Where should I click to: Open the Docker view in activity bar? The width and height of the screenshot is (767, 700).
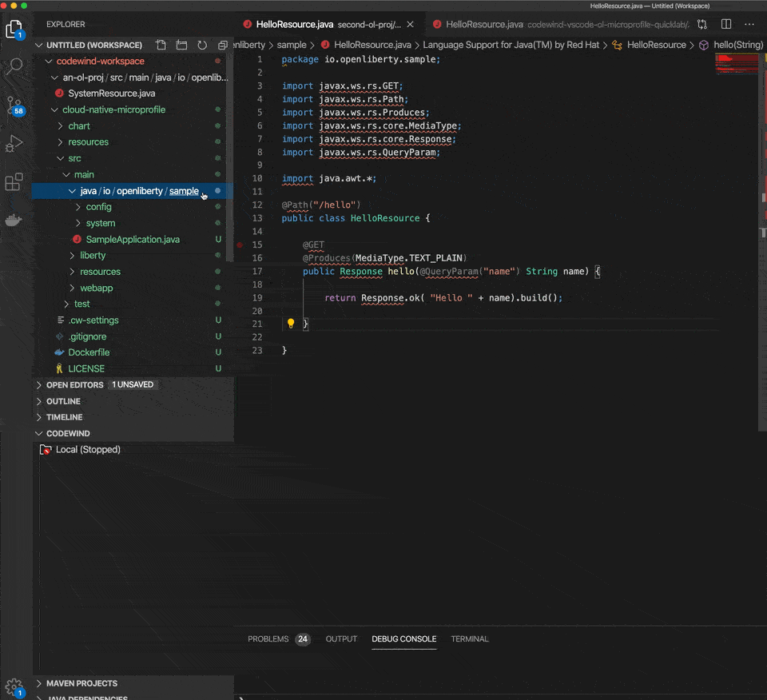14,220
